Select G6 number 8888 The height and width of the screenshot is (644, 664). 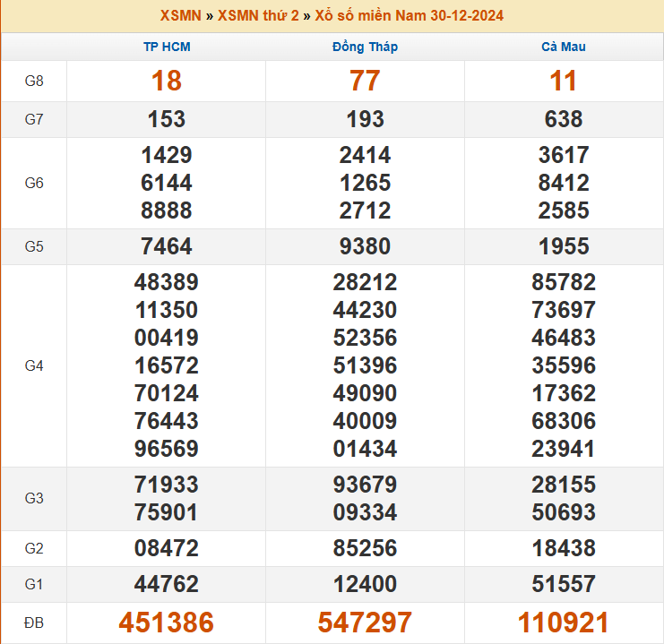[167, 210]
